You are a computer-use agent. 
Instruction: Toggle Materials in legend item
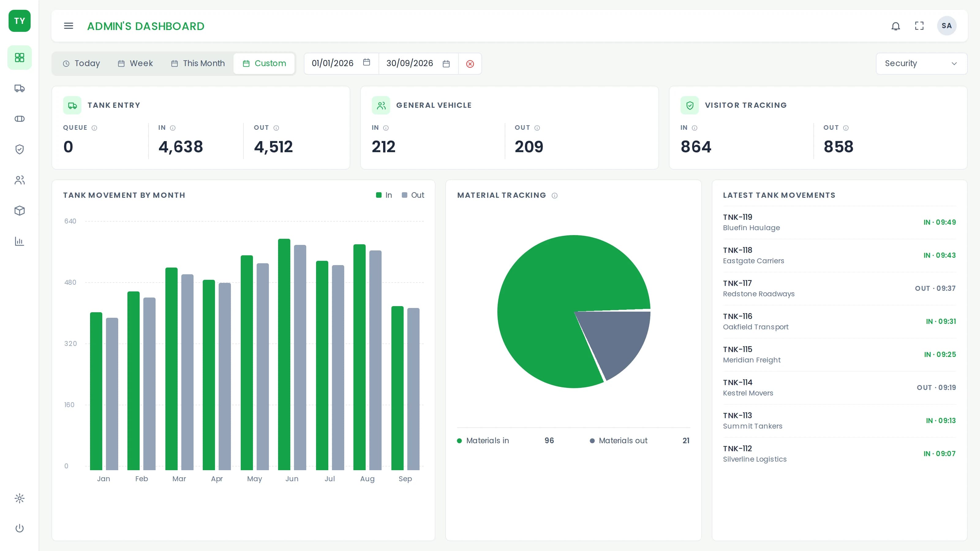(x=505, y=440)
